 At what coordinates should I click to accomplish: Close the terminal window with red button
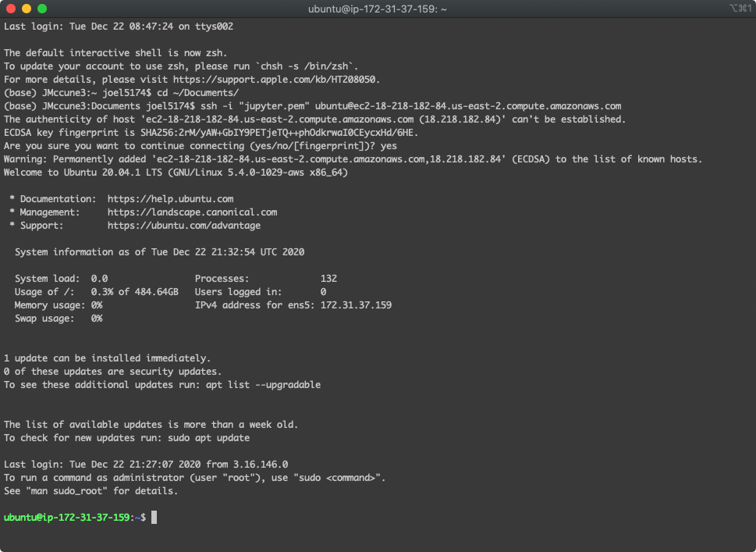point(11,9)
